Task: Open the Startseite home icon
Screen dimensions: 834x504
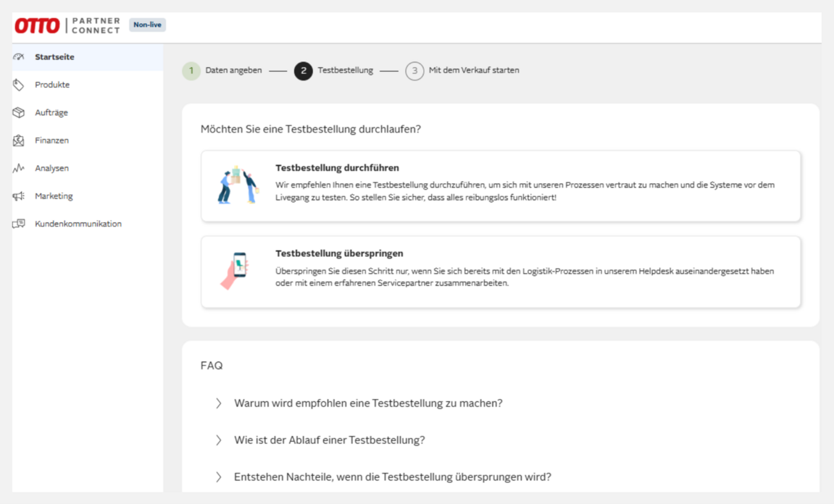Action: (x=20, y=56)
